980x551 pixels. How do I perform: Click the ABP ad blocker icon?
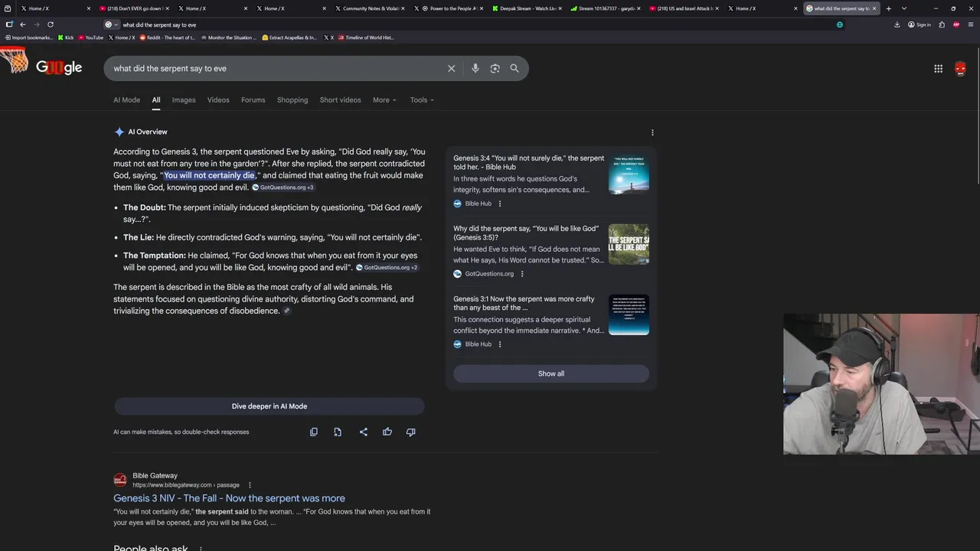click(x=956, y=24)
